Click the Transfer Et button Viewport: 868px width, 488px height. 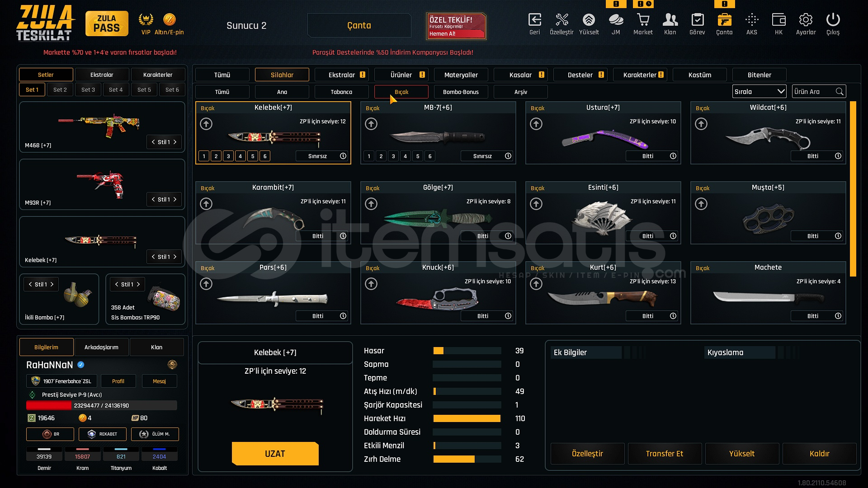coord(665,454)
